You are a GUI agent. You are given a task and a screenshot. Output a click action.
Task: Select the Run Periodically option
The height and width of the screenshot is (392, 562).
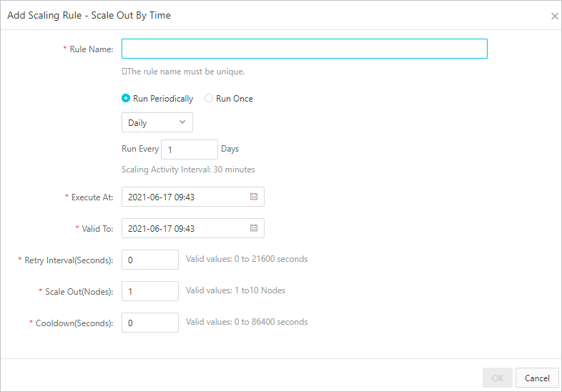click(x=126, y=99)
